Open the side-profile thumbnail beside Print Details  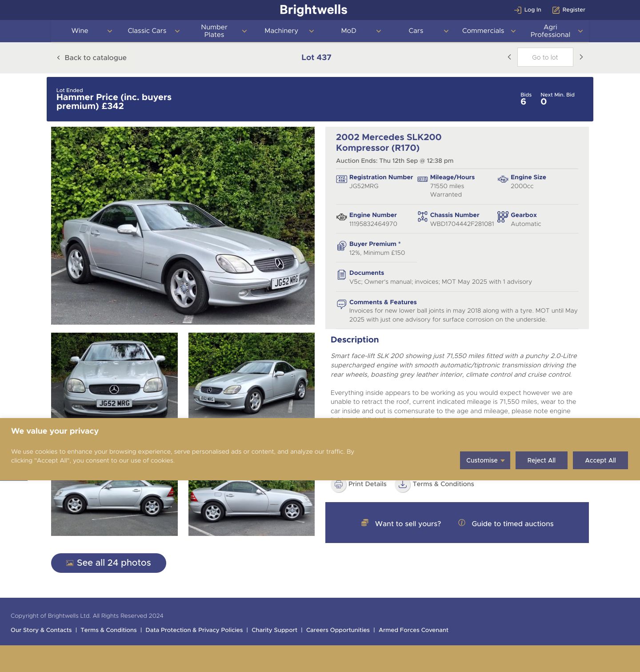click(252, 508)
